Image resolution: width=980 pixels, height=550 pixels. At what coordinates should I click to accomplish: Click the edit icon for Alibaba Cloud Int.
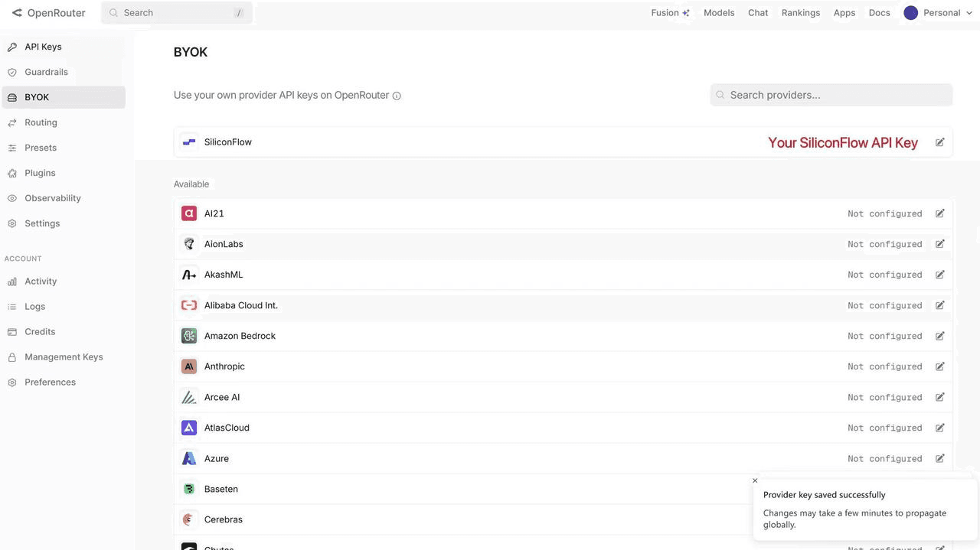[x=940, y=305]
